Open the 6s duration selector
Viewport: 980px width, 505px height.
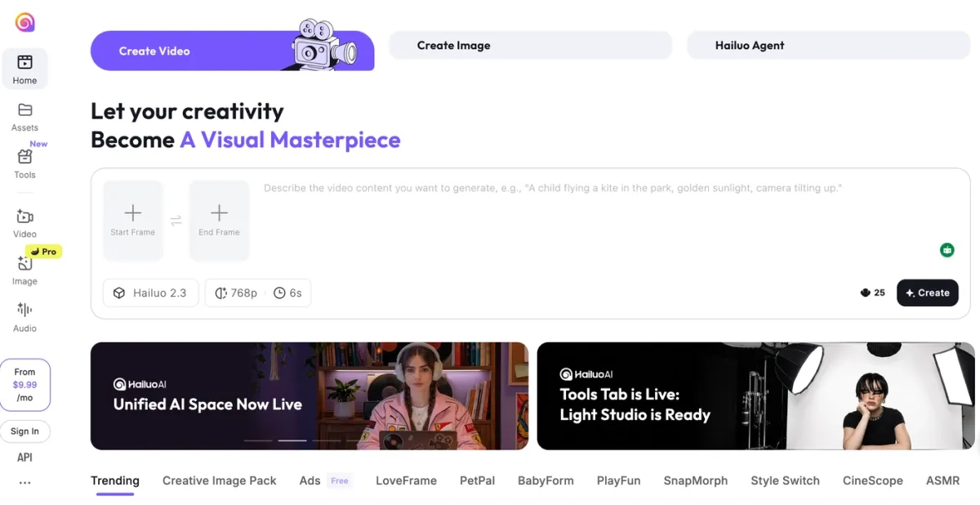coord(287,293)
